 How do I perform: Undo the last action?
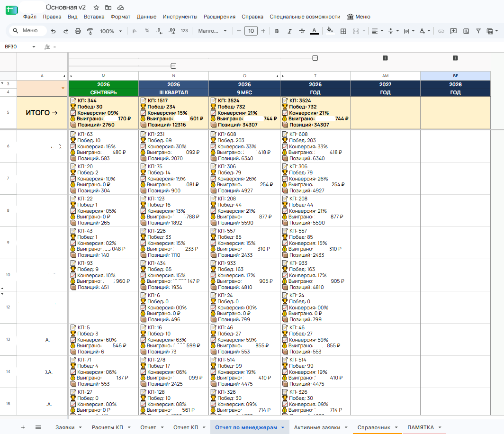pyautogui.click(x=54, y=31)
